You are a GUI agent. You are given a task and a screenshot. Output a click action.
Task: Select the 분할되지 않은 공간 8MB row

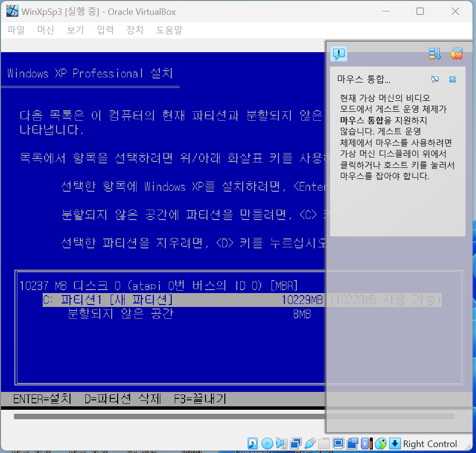(190, 314)
